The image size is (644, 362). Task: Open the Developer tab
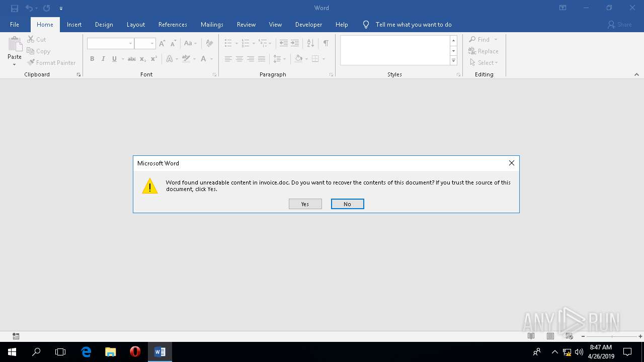308,25
